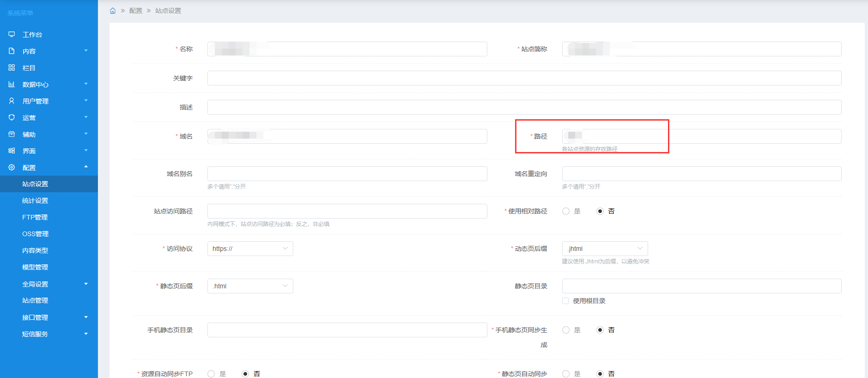Screen dimensions: 868x378
Task: Click the 站点设置 breadcrumb text
Action: (168, 11)
